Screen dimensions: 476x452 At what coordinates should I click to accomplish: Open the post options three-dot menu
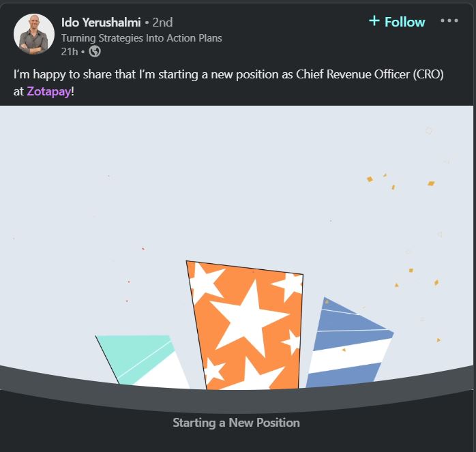[449, 20]
